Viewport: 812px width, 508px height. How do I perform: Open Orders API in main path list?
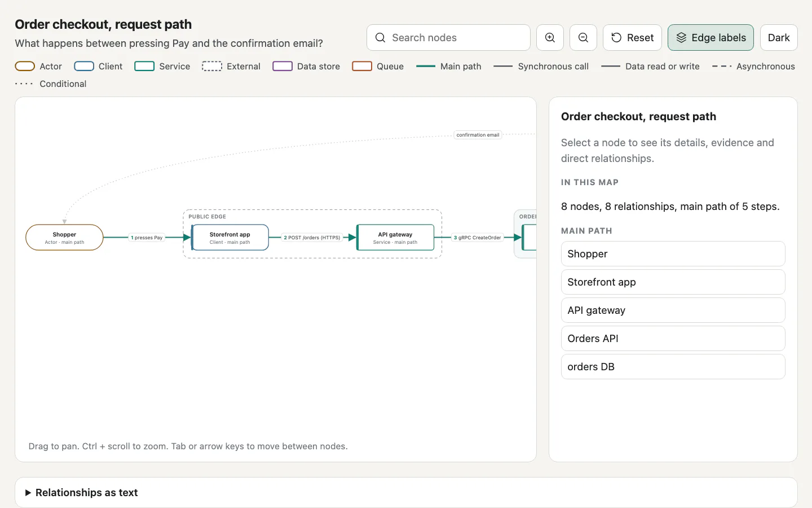click(x=673, y=339)
